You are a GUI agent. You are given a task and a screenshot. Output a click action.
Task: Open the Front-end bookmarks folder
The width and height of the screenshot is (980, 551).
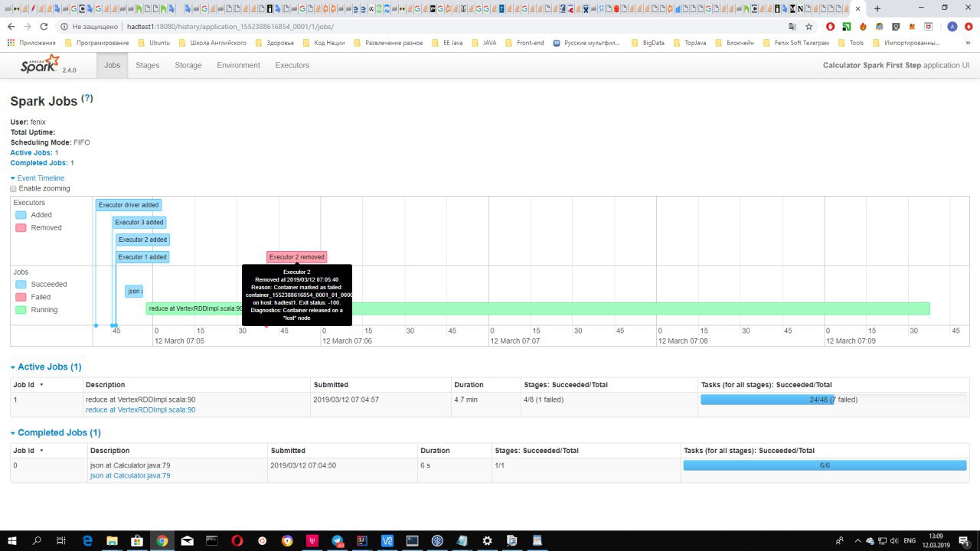[x=524, y=43]
